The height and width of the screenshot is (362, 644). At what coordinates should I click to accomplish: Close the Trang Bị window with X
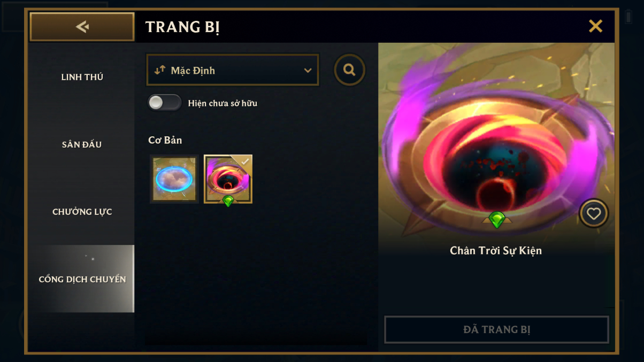tap(595, 26)
